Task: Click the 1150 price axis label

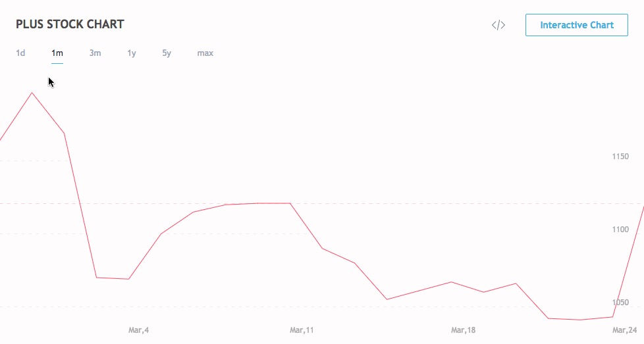Action: [x=620, y=157]
